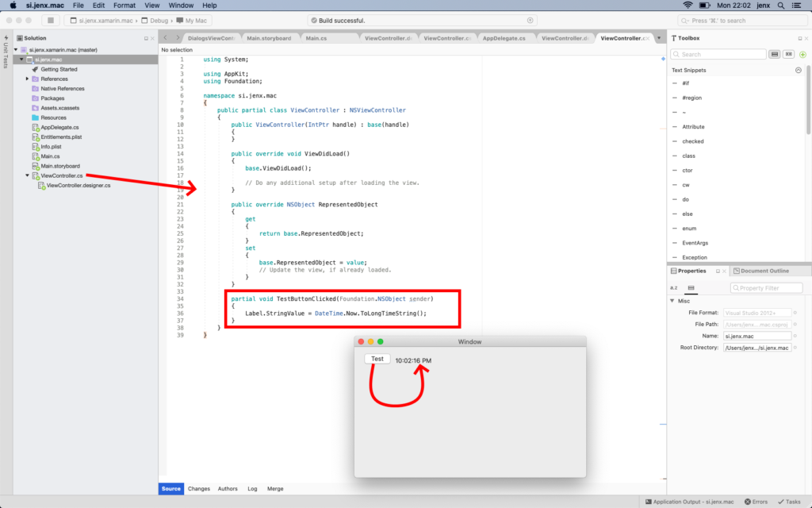
Task: Open the document tabs overflow dropdown
Action: [x=659, y=38]
